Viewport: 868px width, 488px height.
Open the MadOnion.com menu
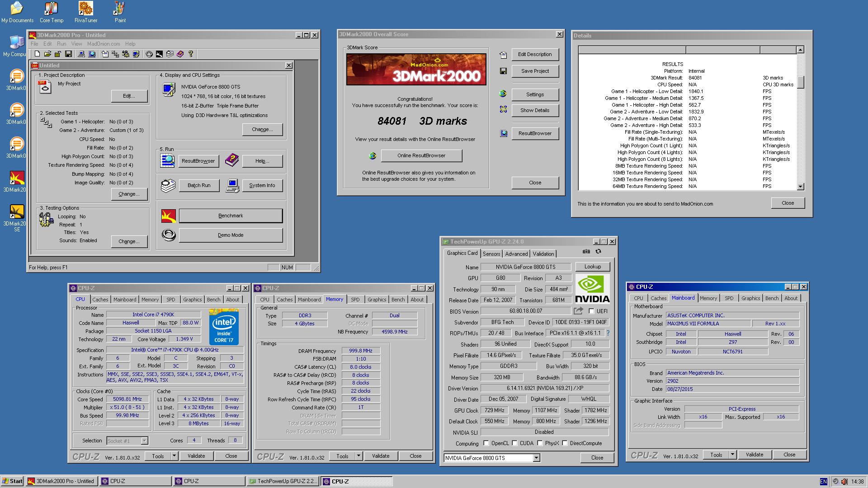tap(104, 44)
